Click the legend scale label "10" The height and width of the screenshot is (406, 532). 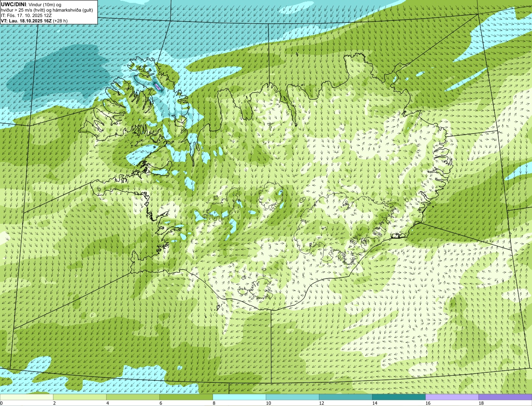coord(268,403)
